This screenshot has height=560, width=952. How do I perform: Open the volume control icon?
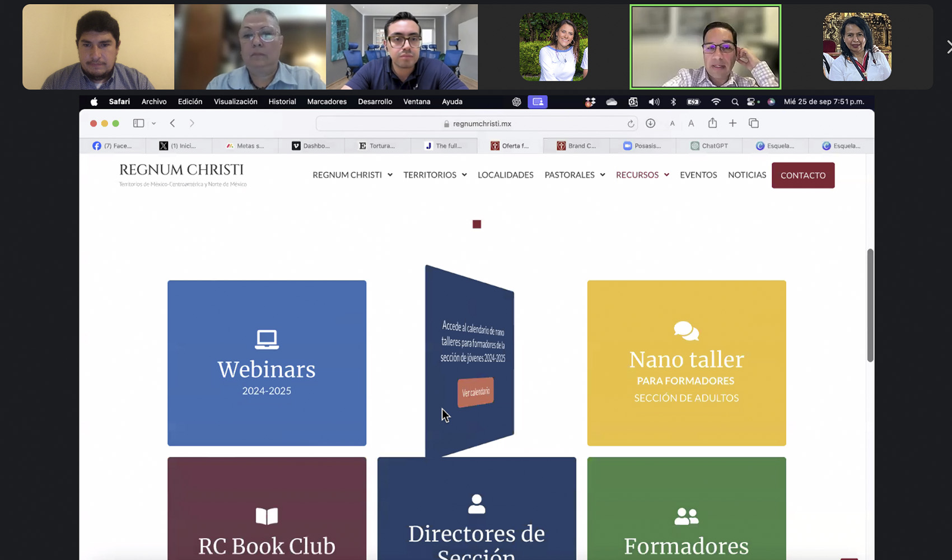pos(654,101)
